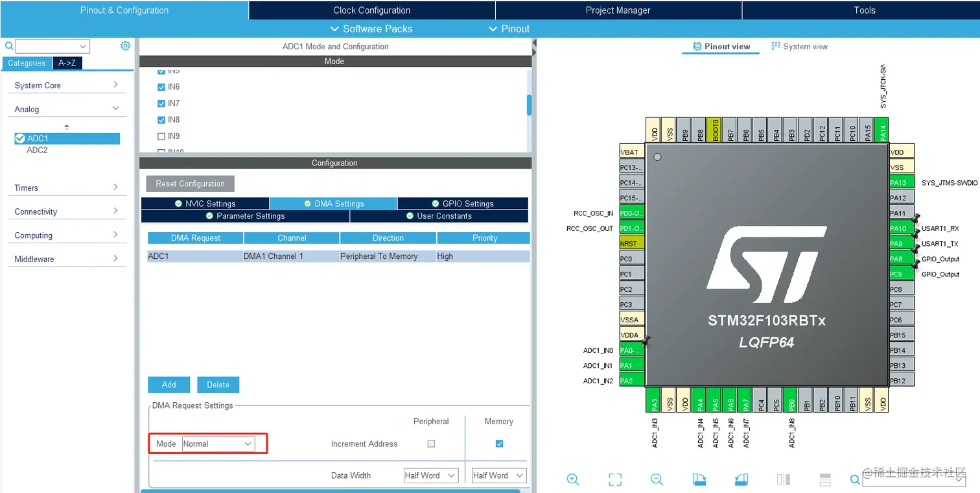
Task: Open Peripheral data width Half Word dropdown
Action: (x=431, y=475)
